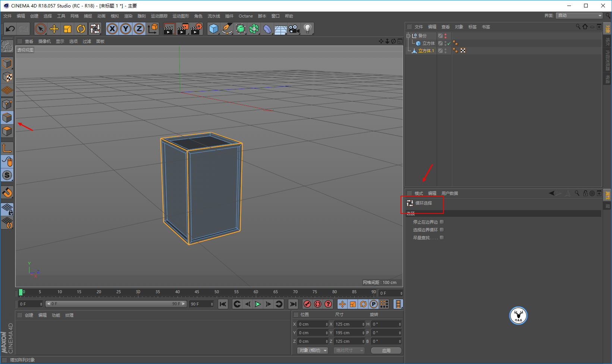
Task: Open the Array modeling objects icon
Action: [254, 29]
